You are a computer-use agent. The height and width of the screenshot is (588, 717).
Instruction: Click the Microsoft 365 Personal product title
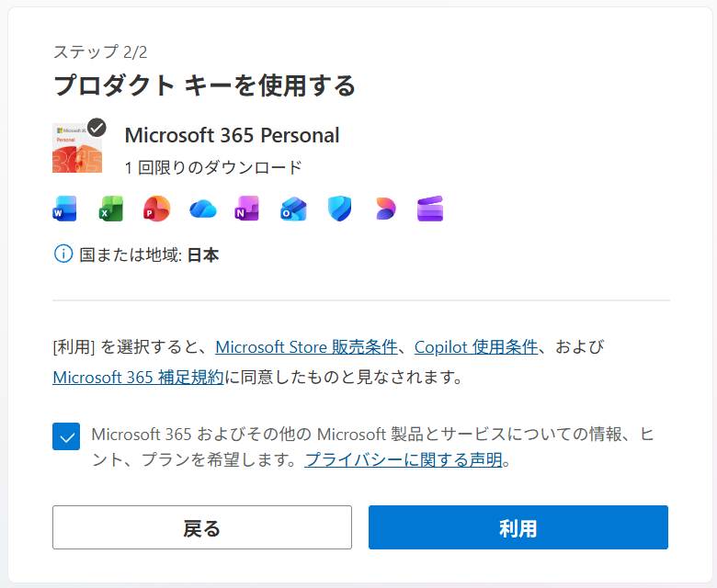click(232, 135)
